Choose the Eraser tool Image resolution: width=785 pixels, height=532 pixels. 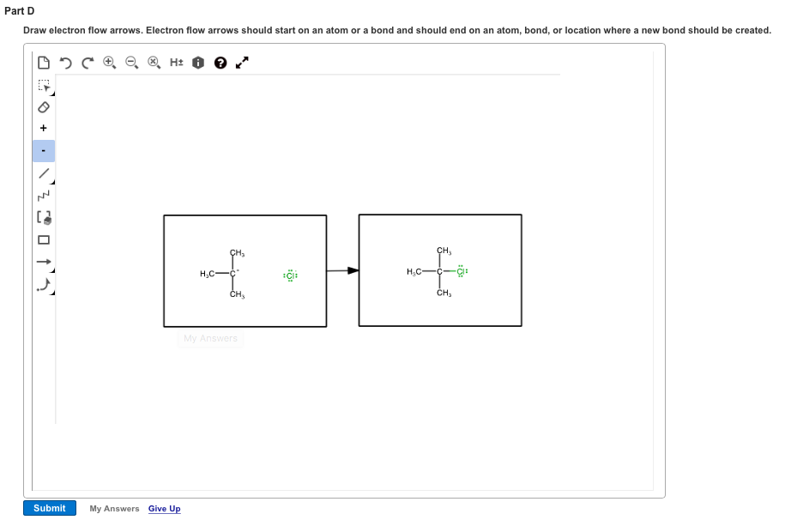click(x=44, y=107)
